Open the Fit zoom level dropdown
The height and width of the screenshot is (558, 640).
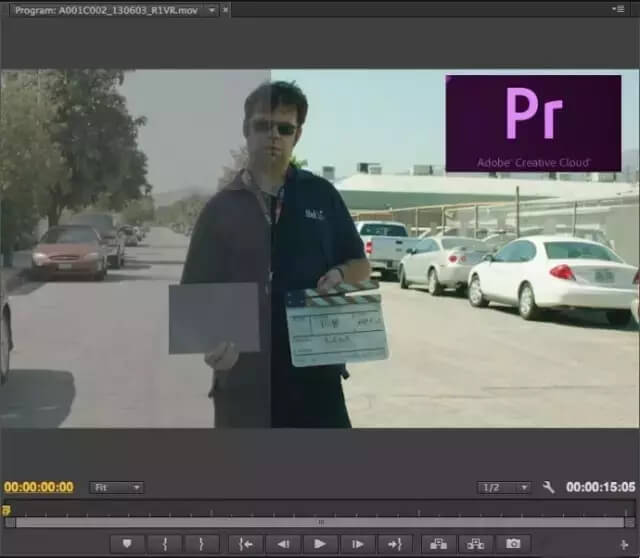pyautogui.click(x=116, y=488)
